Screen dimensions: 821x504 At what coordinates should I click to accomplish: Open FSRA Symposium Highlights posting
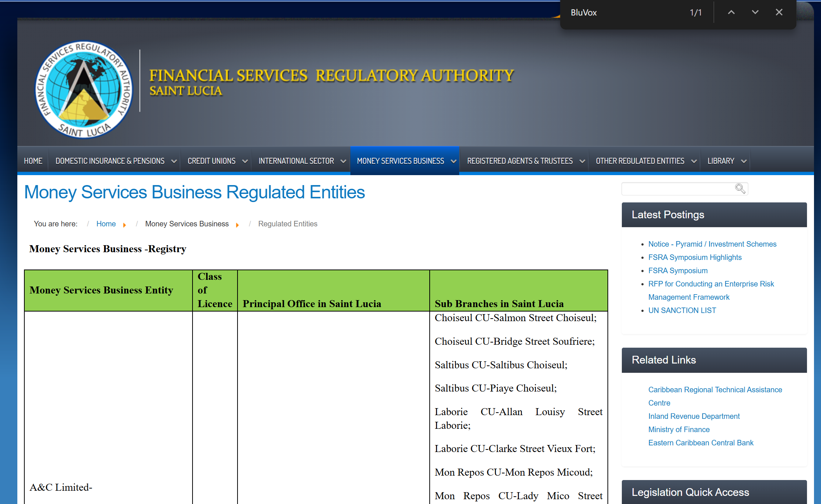pos(695,257)
